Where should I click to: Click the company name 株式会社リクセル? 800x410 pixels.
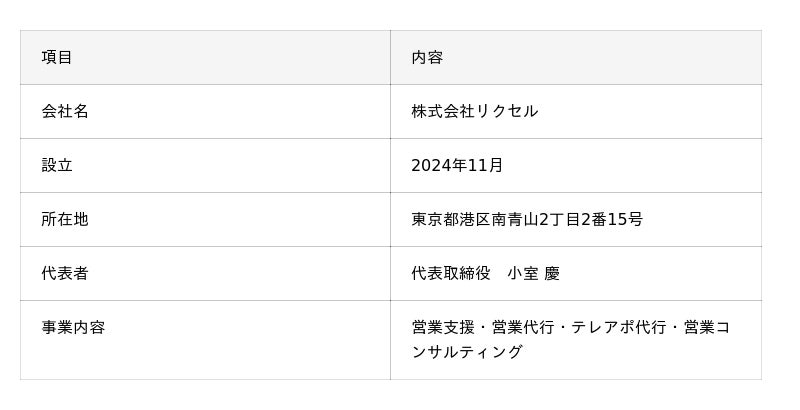coord(475,111)
